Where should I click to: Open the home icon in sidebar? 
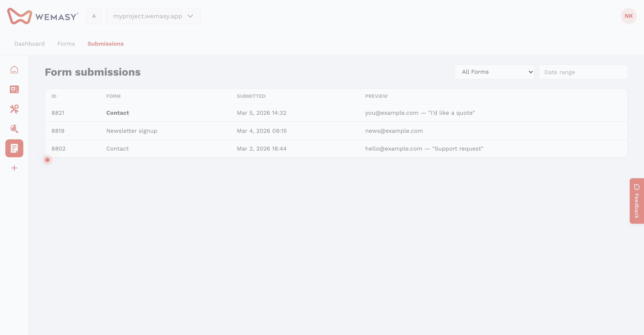[14, 70]
